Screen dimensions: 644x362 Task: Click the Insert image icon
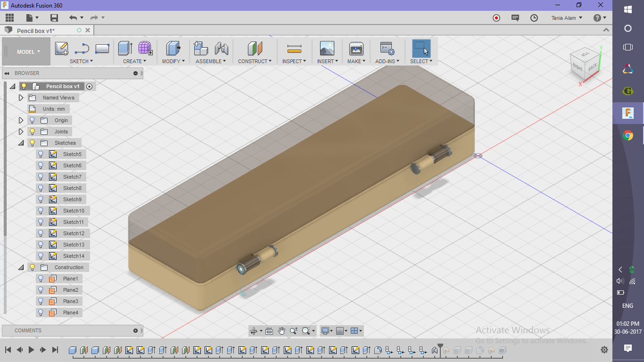[327, 49]
